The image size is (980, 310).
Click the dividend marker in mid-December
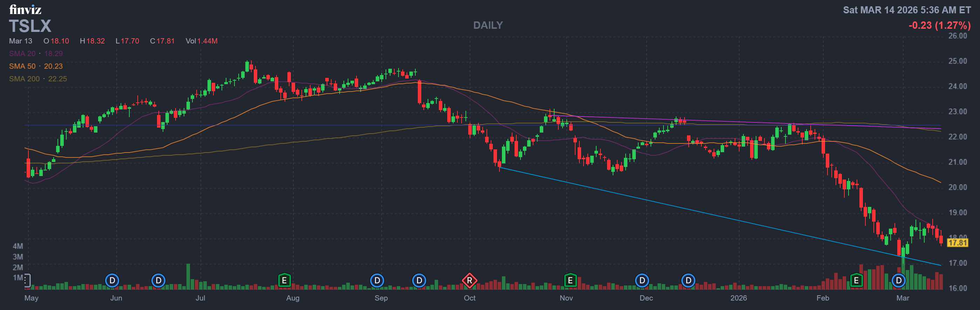[688, 281]
